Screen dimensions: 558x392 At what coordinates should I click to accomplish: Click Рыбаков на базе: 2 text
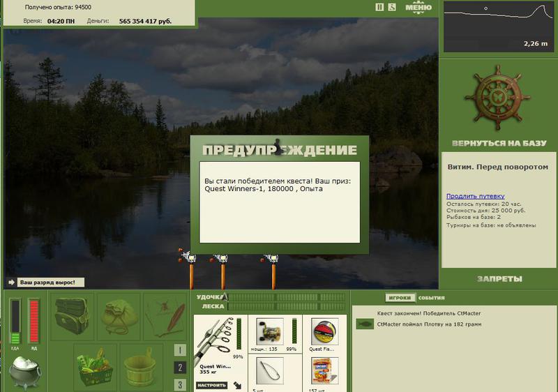(x=474, y=217)
